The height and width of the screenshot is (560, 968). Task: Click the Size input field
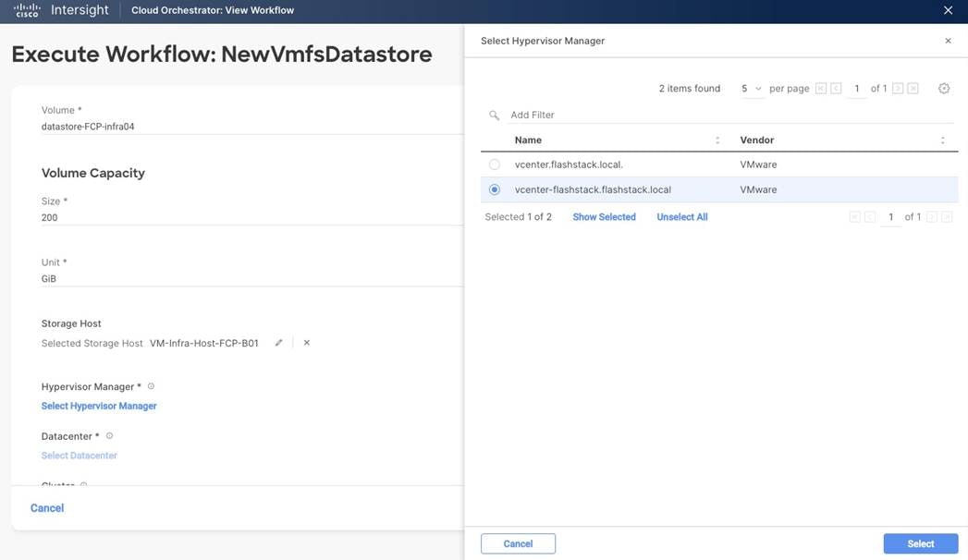[x=251, y=218]
